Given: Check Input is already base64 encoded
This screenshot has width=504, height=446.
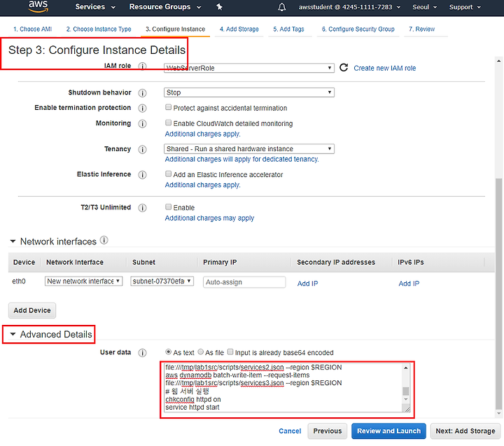Looking at the screenshot, I should click(x=230, y=351).
